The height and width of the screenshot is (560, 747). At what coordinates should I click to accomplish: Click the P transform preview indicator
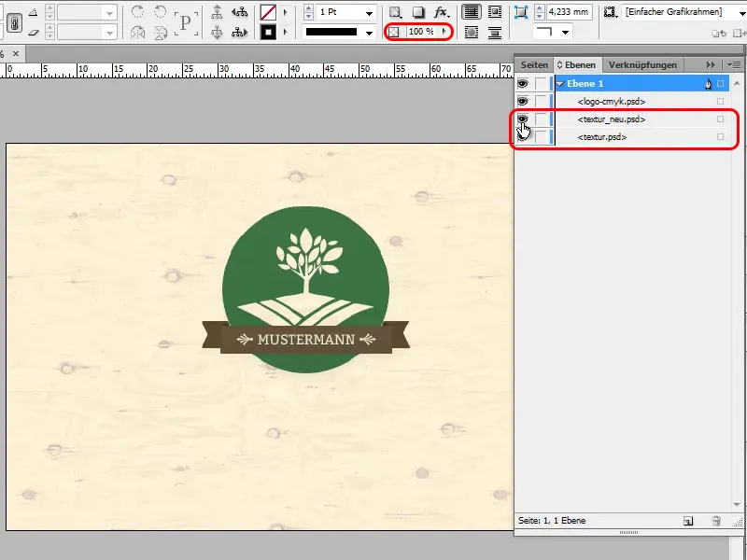click(185, 21)
